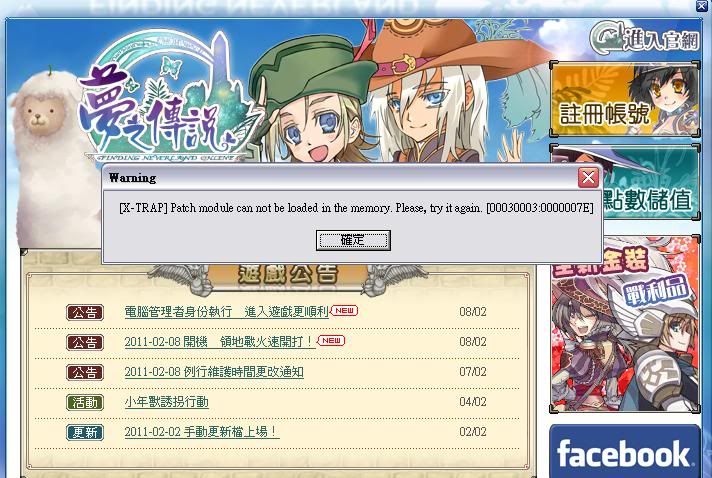Click the 註冊帳號 register account banner
Viewport: 712px width, 478px height.
point(624,100)
